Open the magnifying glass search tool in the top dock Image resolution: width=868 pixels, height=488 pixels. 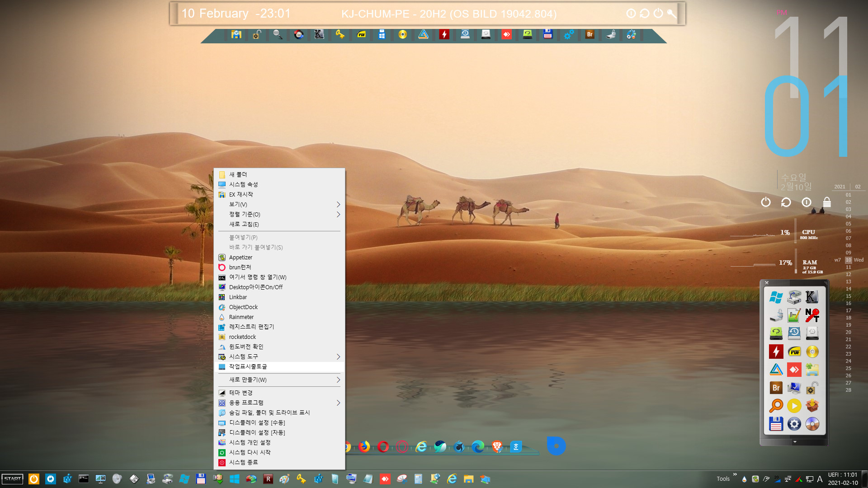278,34
